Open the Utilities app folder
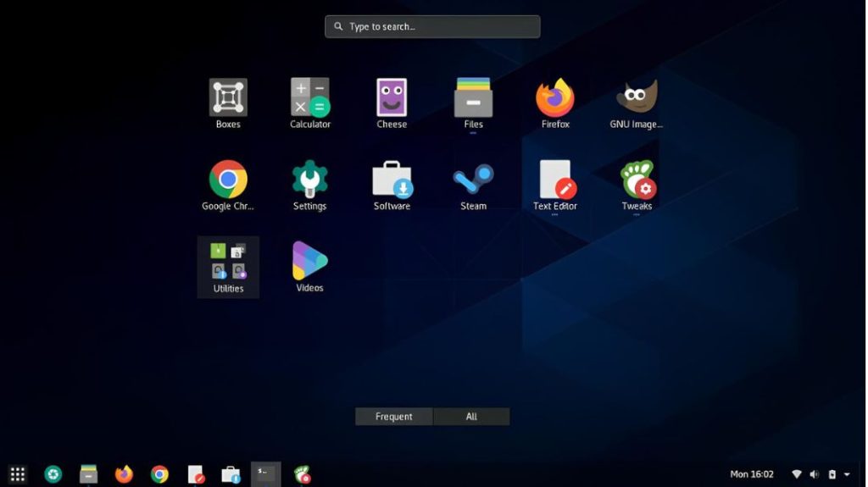Screen dimensions: 868x487 click(x=228, y=268)
